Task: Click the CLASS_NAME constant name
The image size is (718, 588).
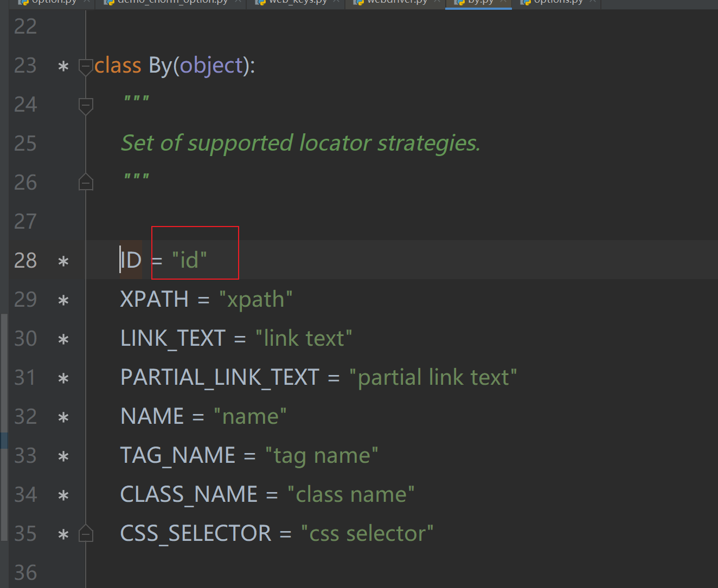Action: click(x=189, y=495)
